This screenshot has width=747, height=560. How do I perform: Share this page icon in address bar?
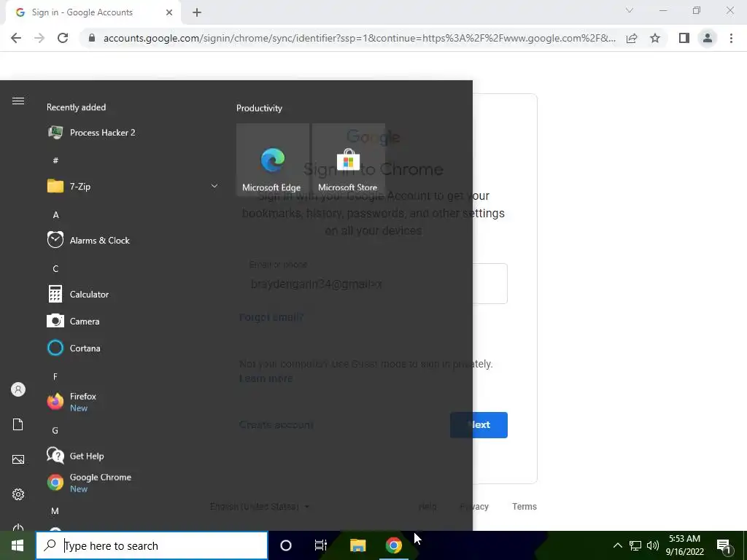[632, 38]
